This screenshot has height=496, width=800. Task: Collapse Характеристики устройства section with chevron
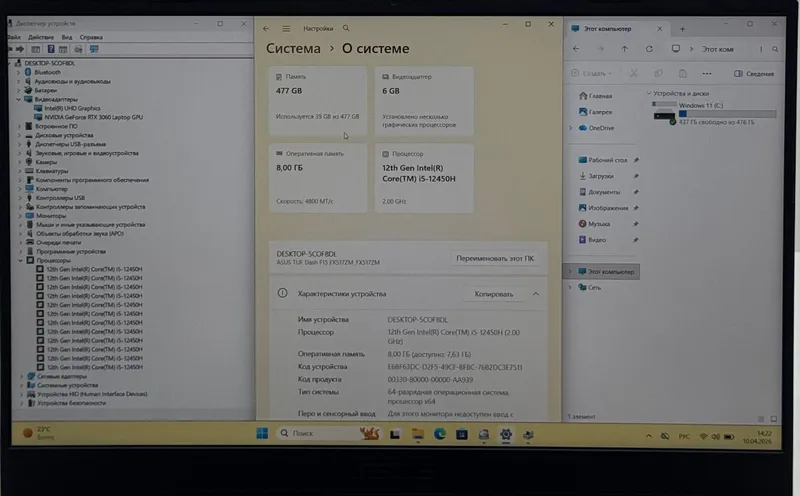[536, 294]
